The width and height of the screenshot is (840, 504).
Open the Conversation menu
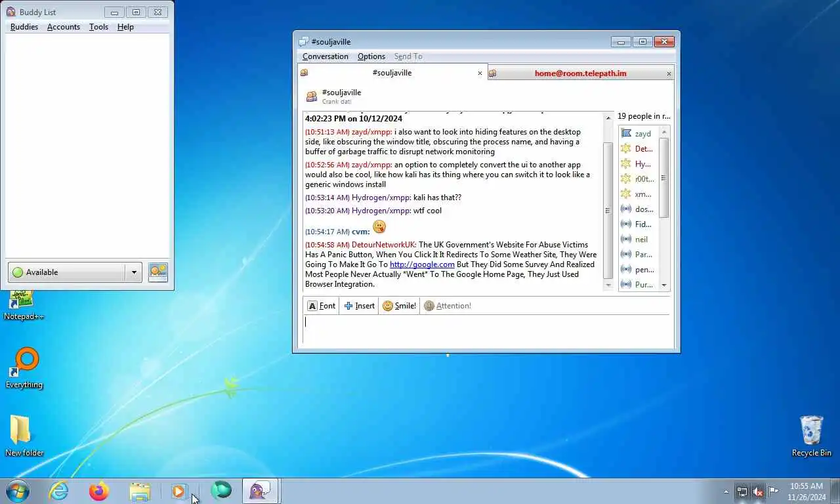tap(325, 56)
